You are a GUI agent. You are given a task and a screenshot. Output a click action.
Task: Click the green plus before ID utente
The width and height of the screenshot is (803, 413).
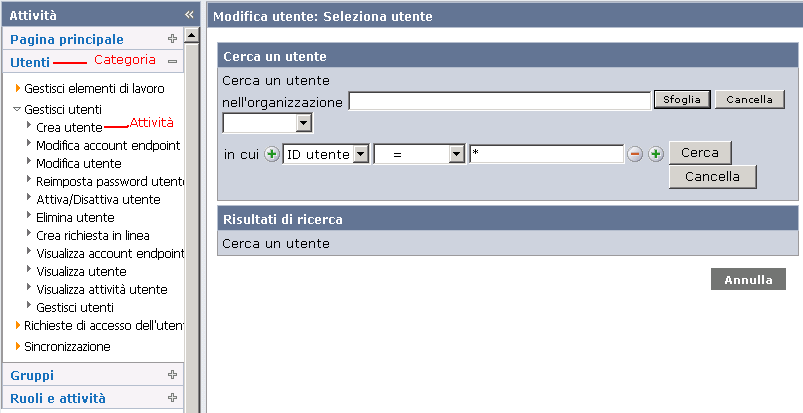[272, 154]
